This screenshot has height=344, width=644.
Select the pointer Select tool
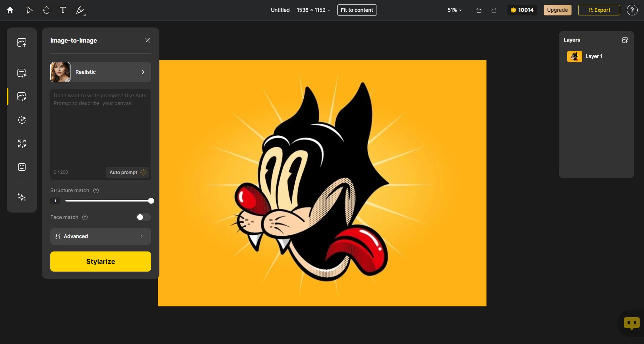(30, 10)
